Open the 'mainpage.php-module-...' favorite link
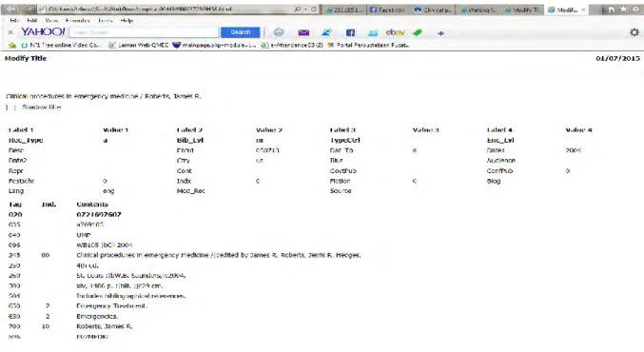 [214, 45]
